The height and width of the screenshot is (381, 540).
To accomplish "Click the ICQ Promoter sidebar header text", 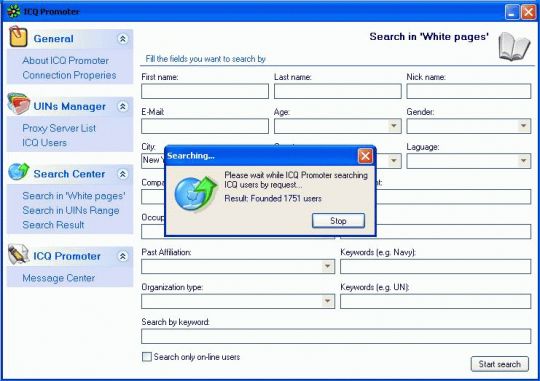I will coord(67,256).
